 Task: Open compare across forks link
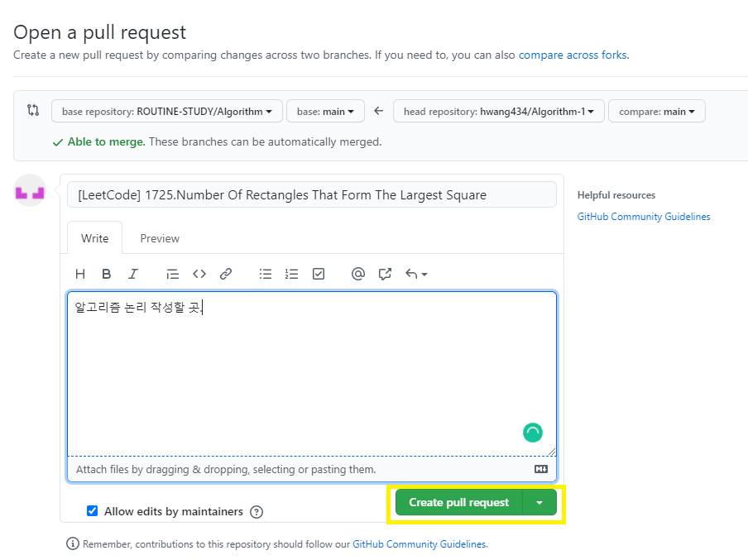pyautogui.click(x=573, y=55)
